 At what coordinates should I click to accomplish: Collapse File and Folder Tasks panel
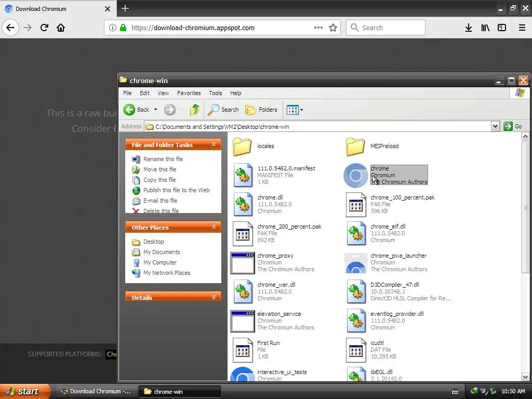pyautogui.click(x=214, y=144)
